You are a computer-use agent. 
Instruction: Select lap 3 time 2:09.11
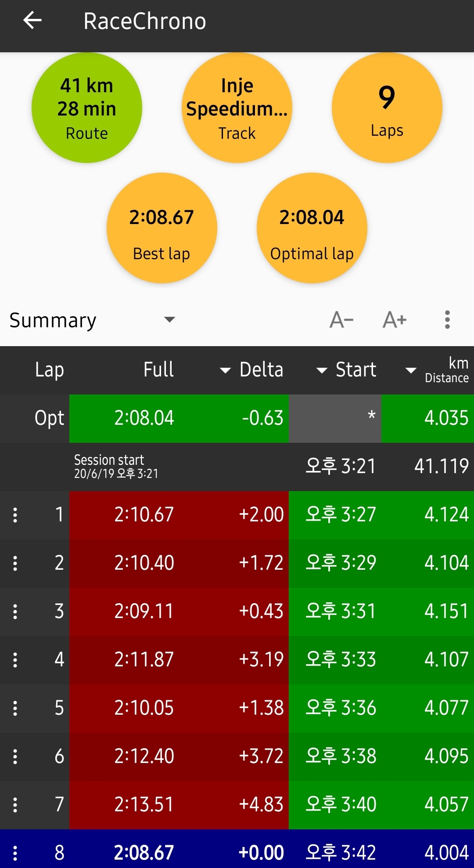point(144,611)
